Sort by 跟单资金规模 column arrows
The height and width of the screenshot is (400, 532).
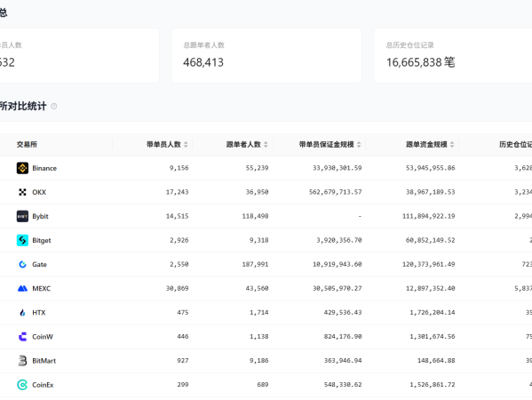coord(452,145)
